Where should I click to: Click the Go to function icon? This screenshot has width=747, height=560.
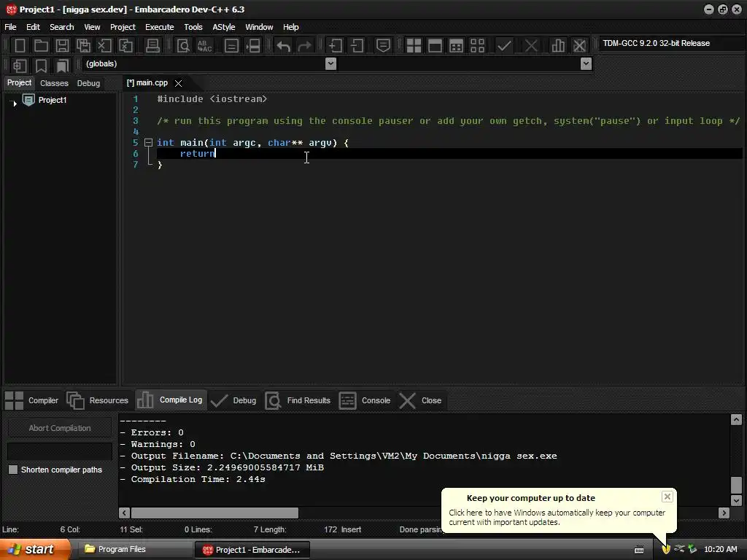[231, 46]
